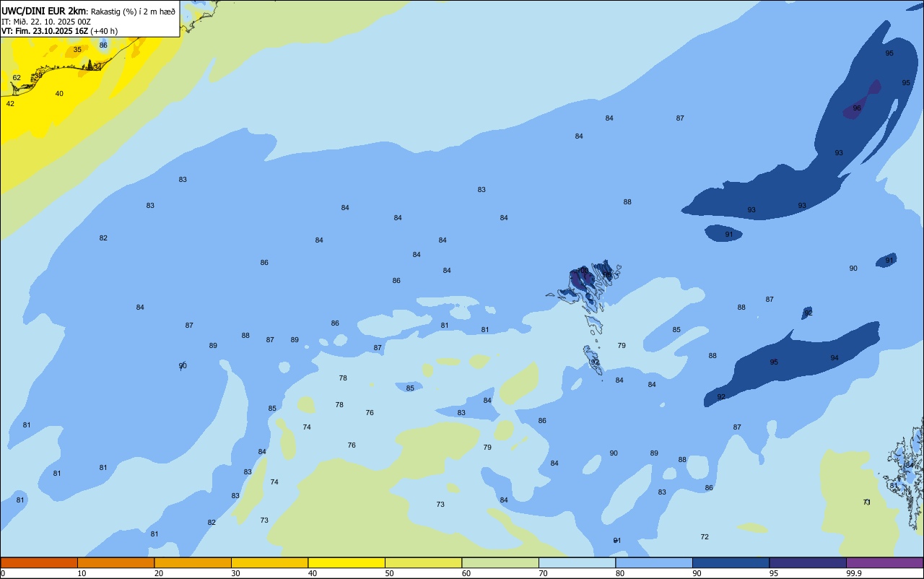Click the 42 humidity value on the map

pyautogui.click(x=10, y=104)
